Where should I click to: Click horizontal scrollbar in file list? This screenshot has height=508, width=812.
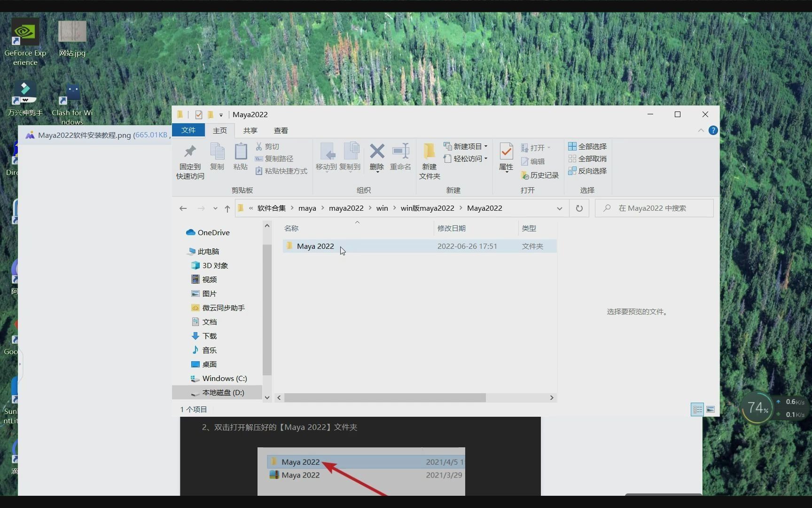[x=385, y=398]
